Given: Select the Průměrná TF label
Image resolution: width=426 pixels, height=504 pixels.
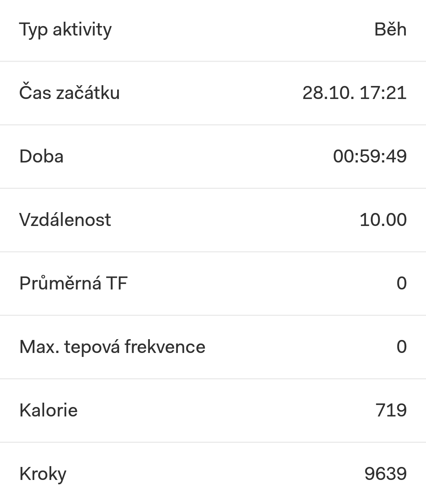Looking at the screenshot, I should click(73, 282).
